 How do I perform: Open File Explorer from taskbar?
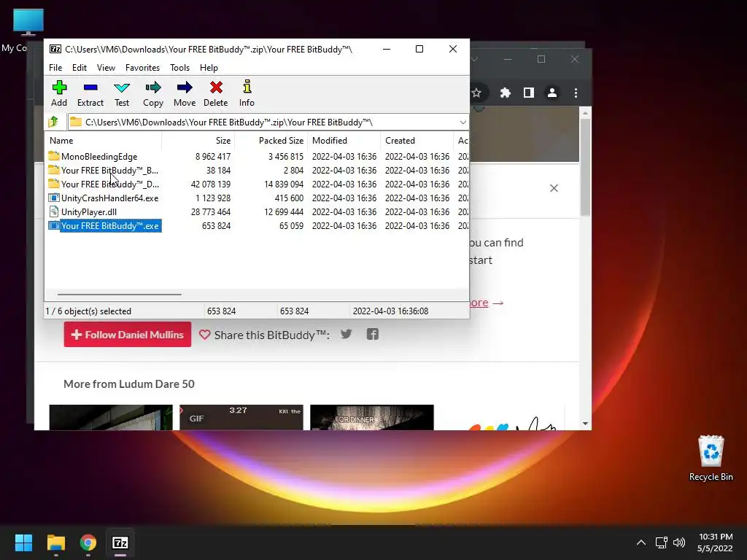click(x=55, y=542)
